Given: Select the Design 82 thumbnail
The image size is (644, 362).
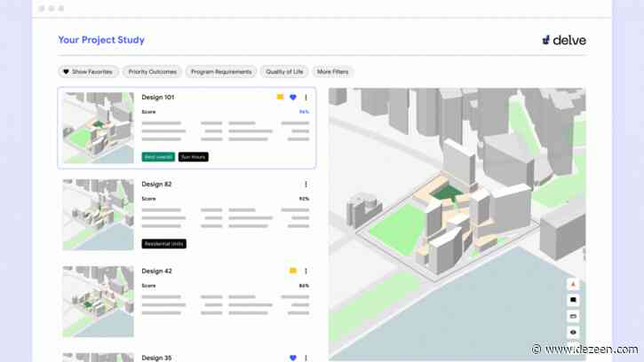Looking at the screenshot, I should [99, 215].
